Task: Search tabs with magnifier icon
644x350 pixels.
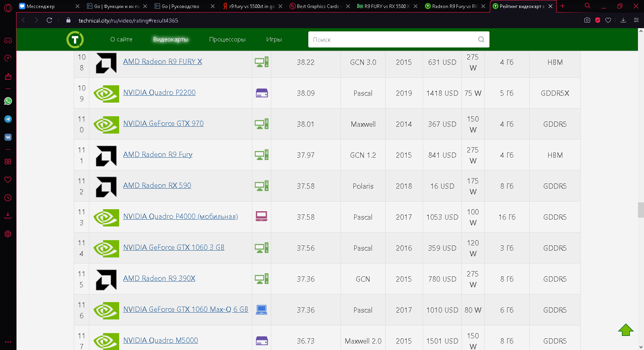Action: [588, 6]
